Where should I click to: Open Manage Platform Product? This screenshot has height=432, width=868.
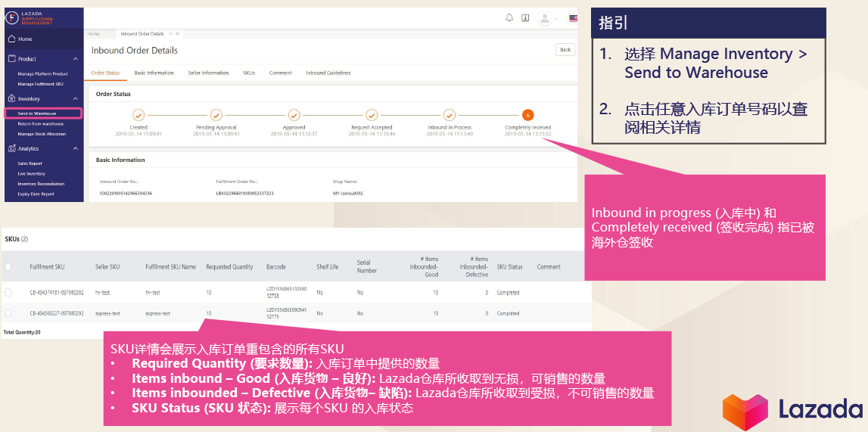pos(42,73)
